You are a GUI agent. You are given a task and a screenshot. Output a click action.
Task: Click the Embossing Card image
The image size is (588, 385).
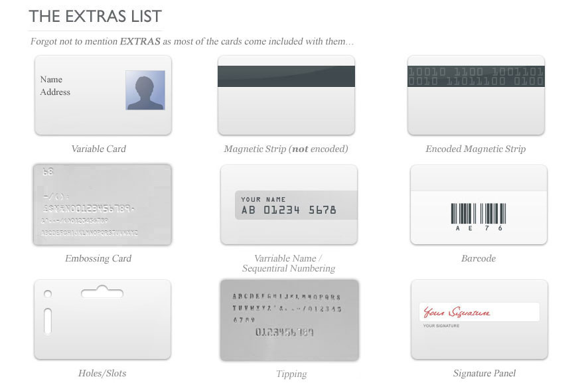(102, 204)
